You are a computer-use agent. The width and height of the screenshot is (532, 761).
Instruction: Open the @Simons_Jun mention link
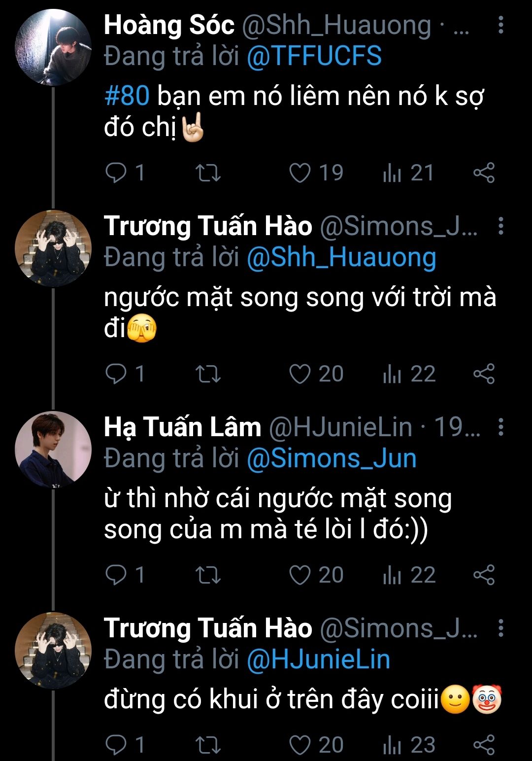pyautogui.click(x=332, y=458)
